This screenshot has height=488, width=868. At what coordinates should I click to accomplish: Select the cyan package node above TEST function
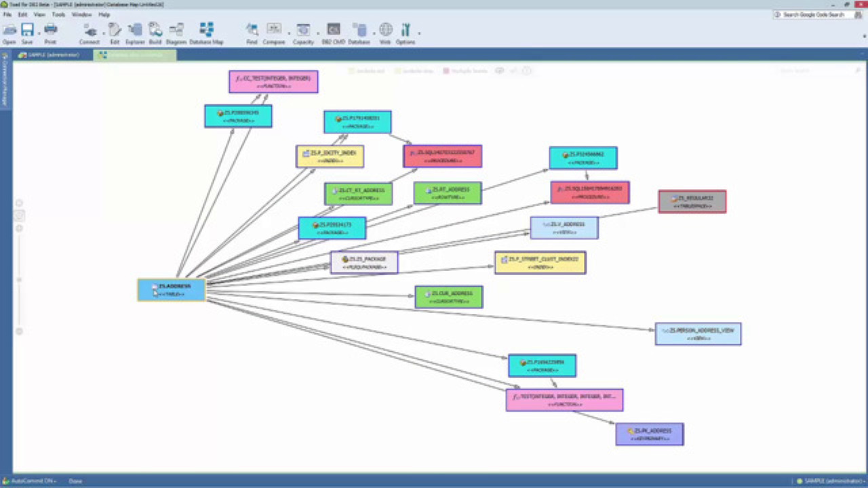[x=542, y=365]
